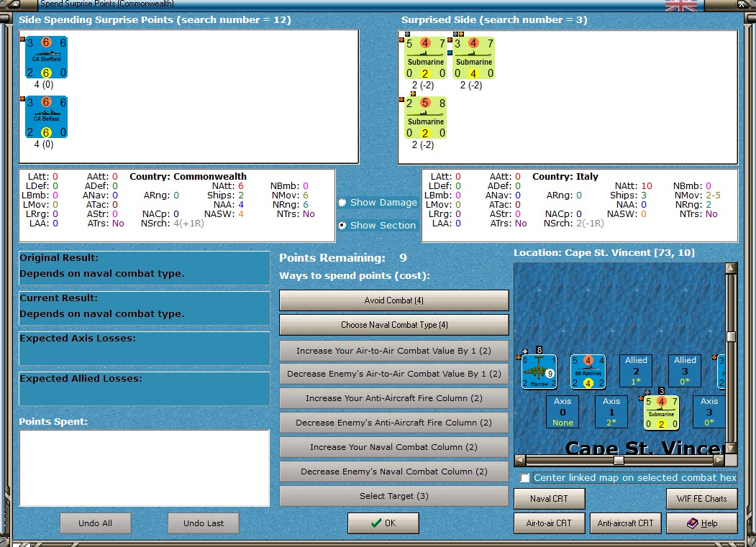756x547 pixels.
Task: Click the Harrow aircraft counter on the map
Action: point(539,372)
